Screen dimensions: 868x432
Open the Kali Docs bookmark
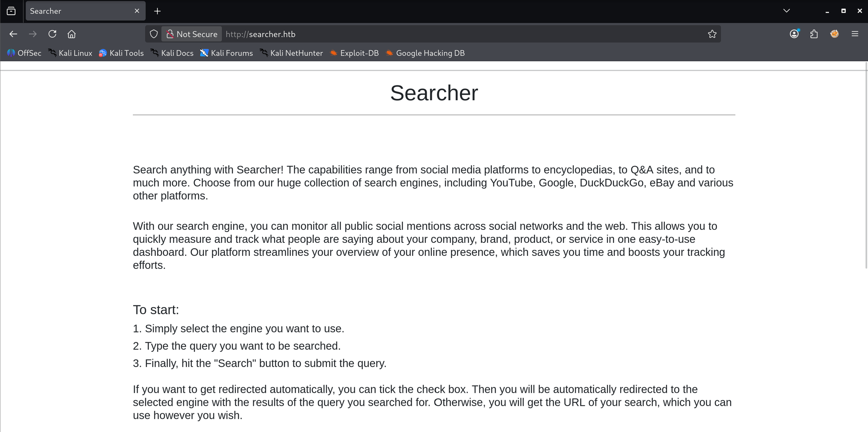click(172, 53)
